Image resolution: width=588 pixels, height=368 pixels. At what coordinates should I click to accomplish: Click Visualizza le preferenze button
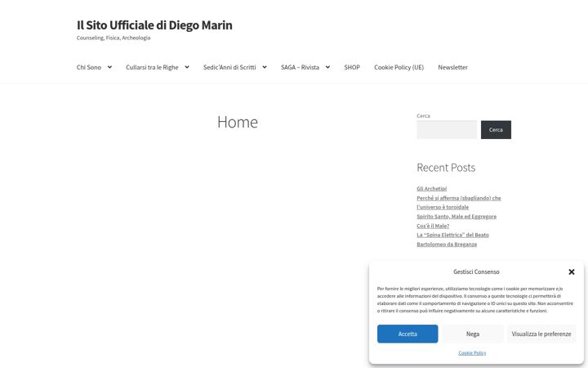coord(541,334)
